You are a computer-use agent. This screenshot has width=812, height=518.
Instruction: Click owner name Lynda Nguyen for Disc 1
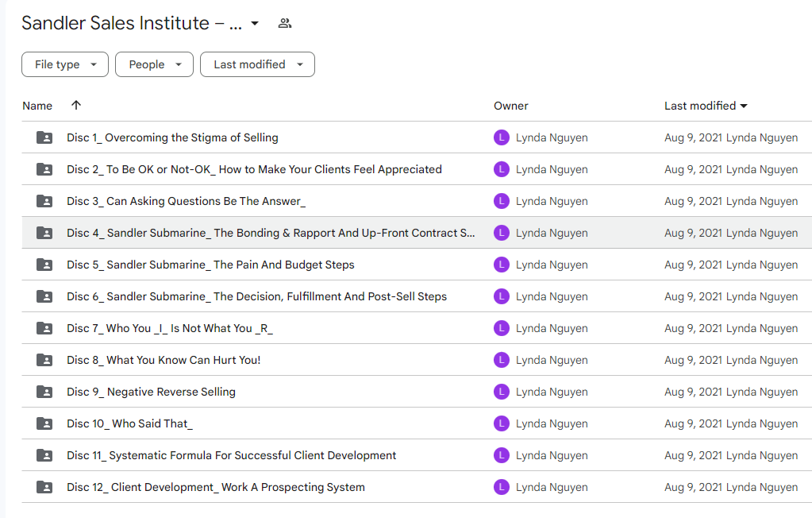click(x=552, y=137)
